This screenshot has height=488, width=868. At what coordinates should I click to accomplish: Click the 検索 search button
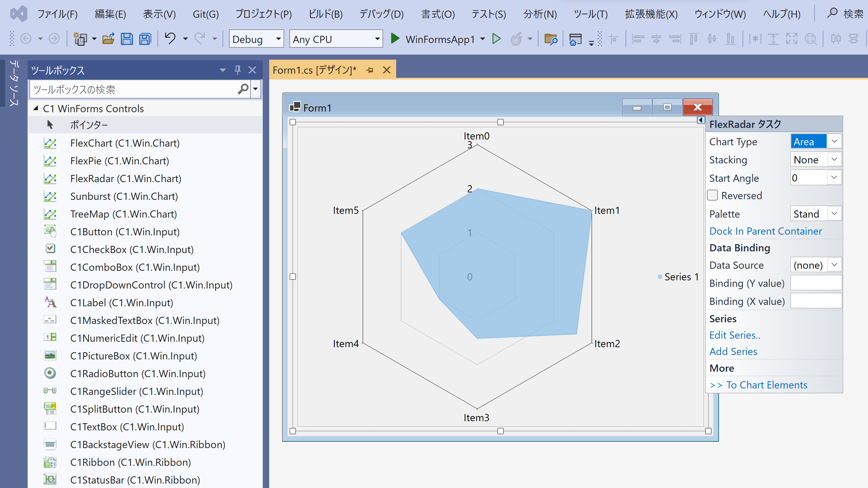tap(845, 14)
